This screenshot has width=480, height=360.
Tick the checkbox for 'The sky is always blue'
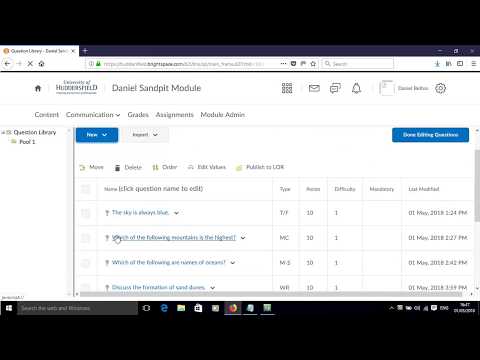[86, 213]
